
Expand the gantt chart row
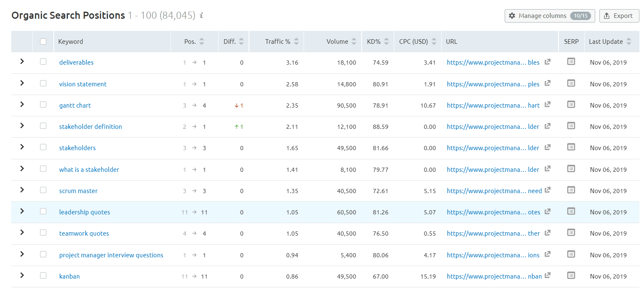(x=22, y=104)
